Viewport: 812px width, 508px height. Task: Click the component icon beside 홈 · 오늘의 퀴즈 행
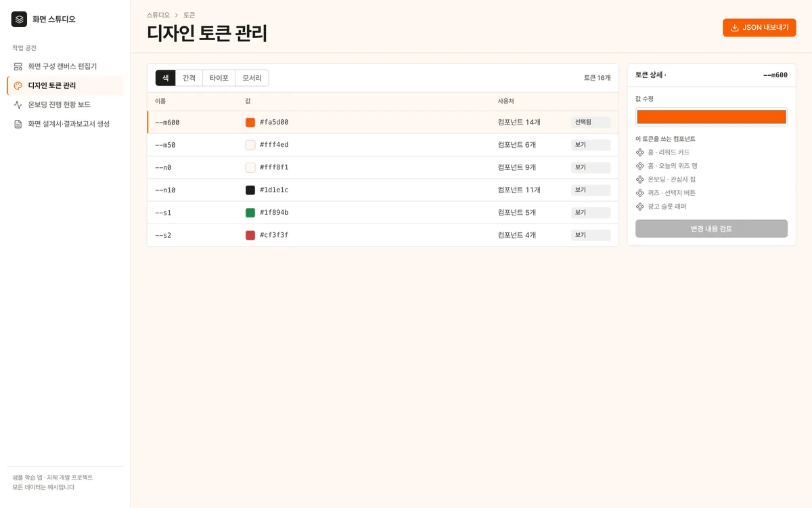coord(640,166)
